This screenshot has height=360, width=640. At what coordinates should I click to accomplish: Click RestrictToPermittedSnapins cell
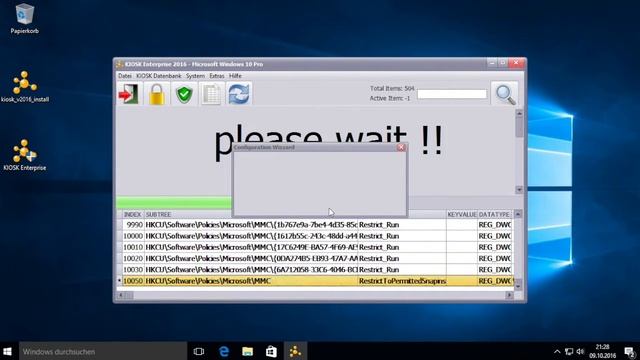click(402, 281)
